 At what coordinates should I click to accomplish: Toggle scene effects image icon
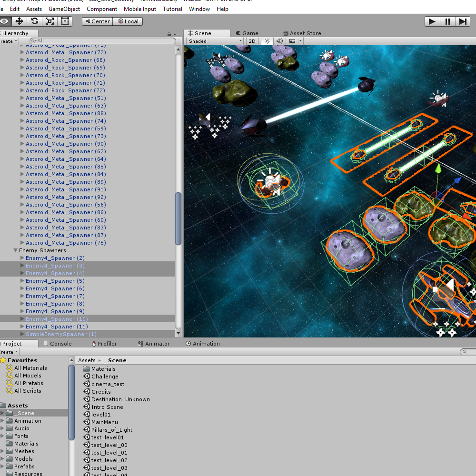(292, 41)
